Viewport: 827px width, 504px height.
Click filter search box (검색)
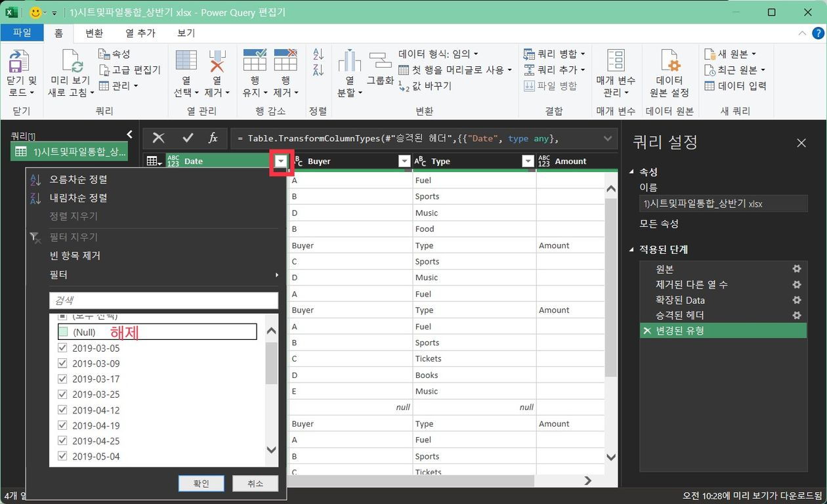(x=163, y=300)
